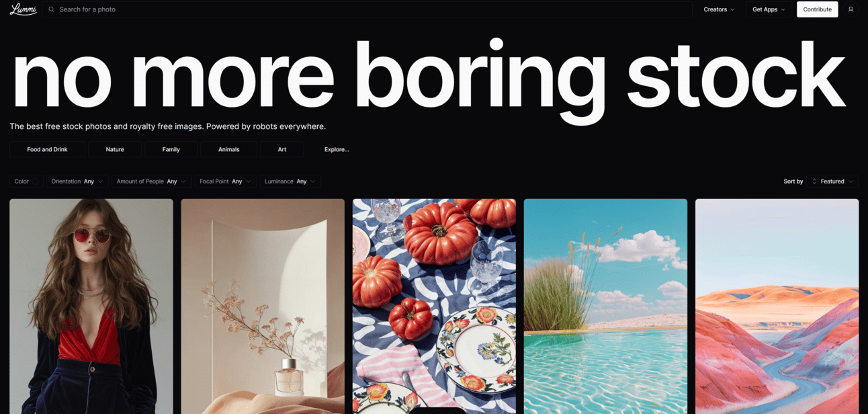Open the Luminance filter dropdown
This screenshot has width=868, height=414.
(290, 181)
